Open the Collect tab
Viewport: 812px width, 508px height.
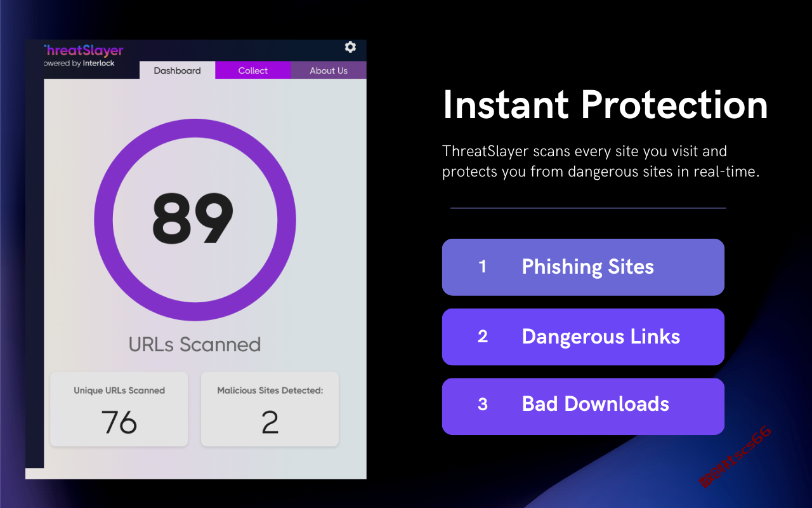253,70
